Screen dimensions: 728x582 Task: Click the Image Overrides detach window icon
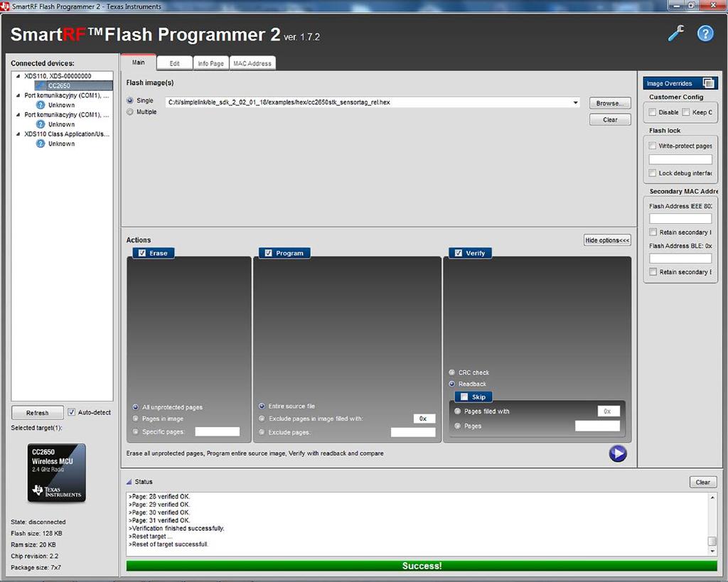click(x=709, y=83)
